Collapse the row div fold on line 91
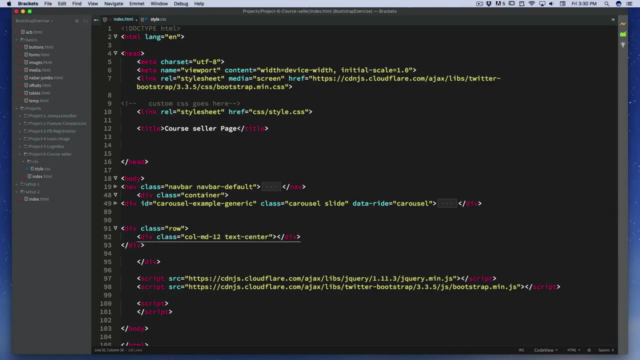The height and width of the screenshot is (360, 640). pyautogui.click(x=116, y=228)
